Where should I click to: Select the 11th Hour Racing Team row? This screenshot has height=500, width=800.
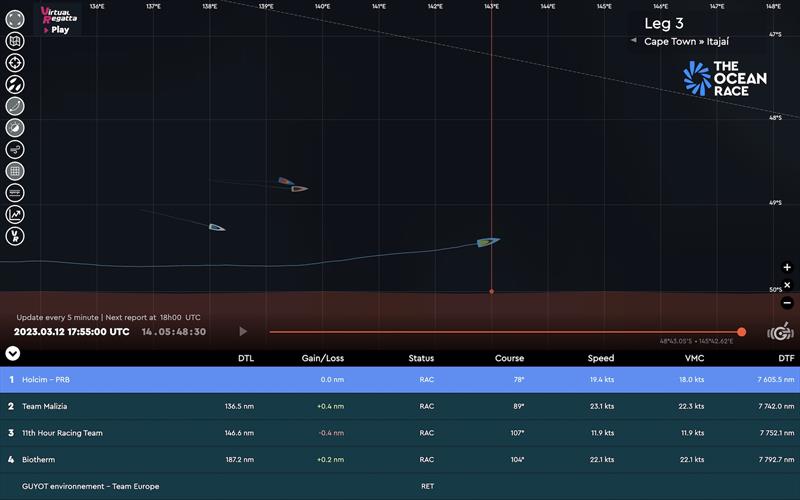coord(400,433)
